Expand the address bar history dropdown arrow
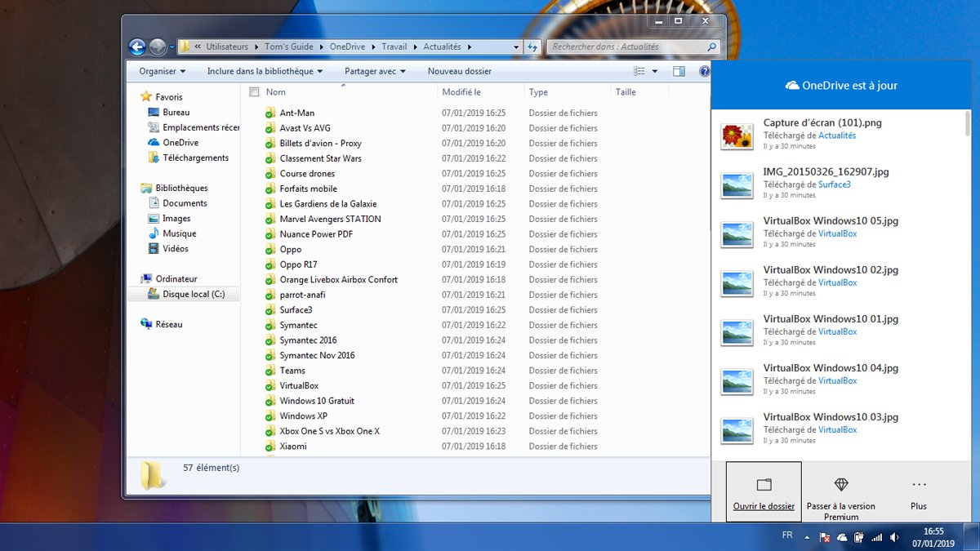The width and height of the screenshot is (980, 551). pos(516,47)
